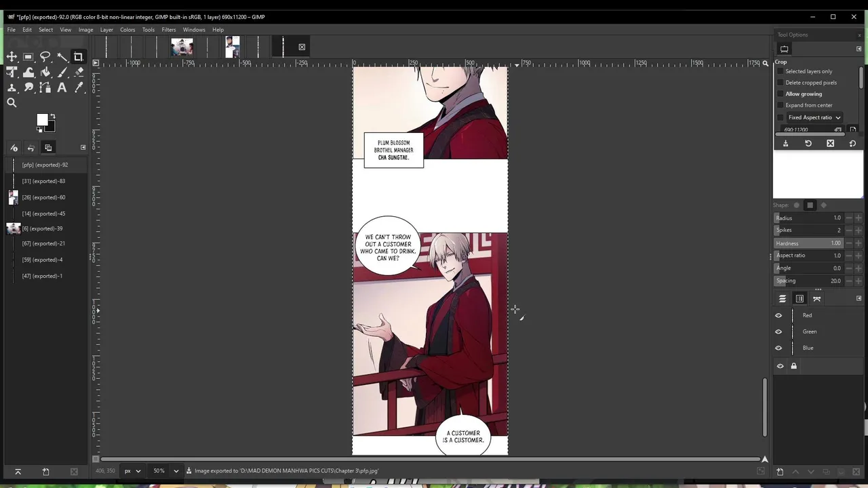This screenshot has width=868, height=488.
Task: Switch to Device Status tab
Action: click(14, 148)
